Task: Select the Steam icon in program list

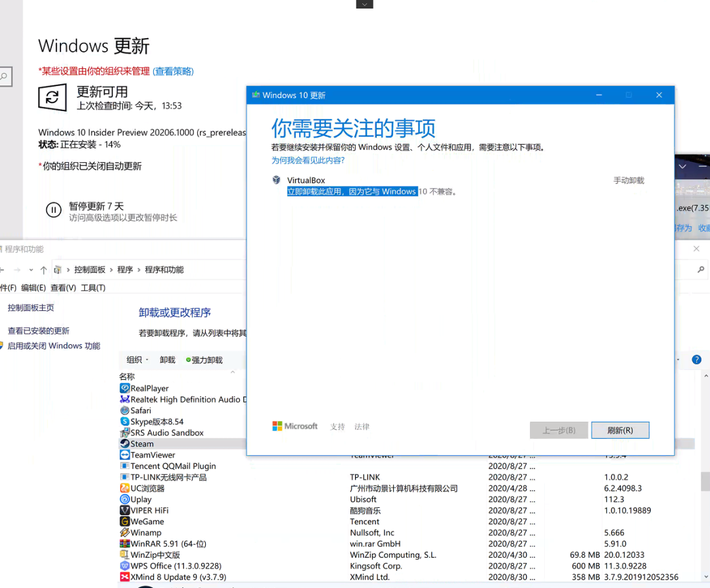Action: [x=124, y=443]
